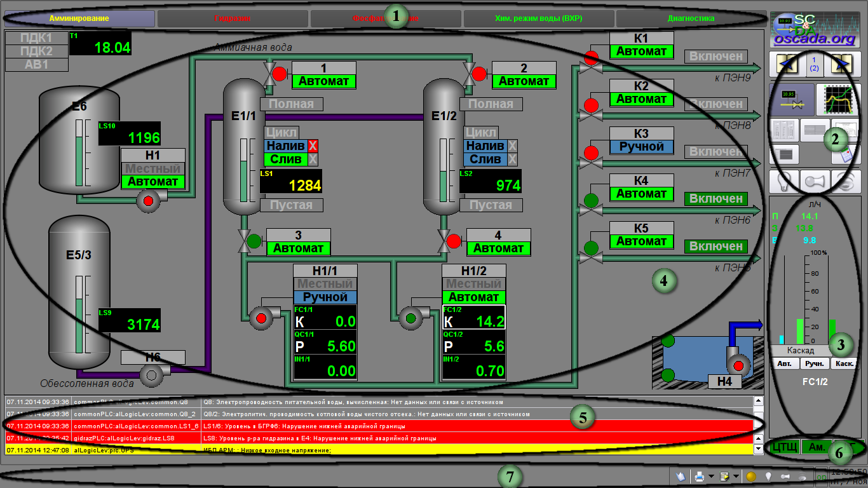The width and height of the screenshot is (868, 488).
Task: Open the mnemonic scheme view icon
Action: click(x=791, y=99)
